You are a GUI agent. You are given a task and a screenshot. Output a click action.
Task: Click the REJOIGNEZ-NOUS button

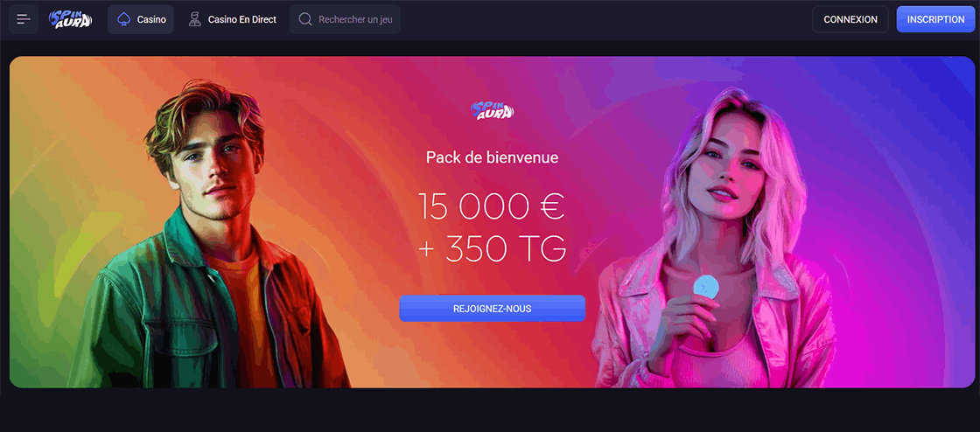coord(493,309)
